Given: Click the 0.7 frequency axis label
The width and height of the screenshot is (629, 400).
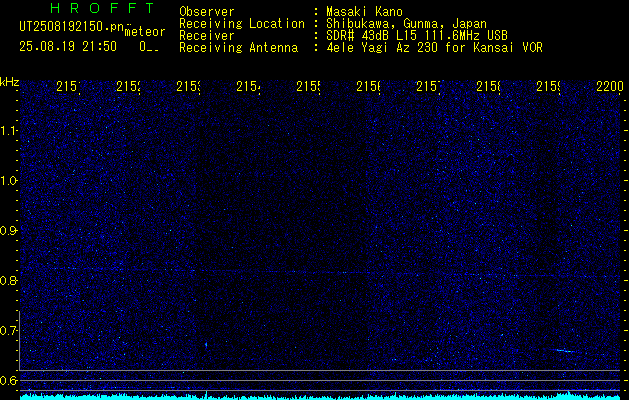Looking at the screenshot, I should click(9, 331).
